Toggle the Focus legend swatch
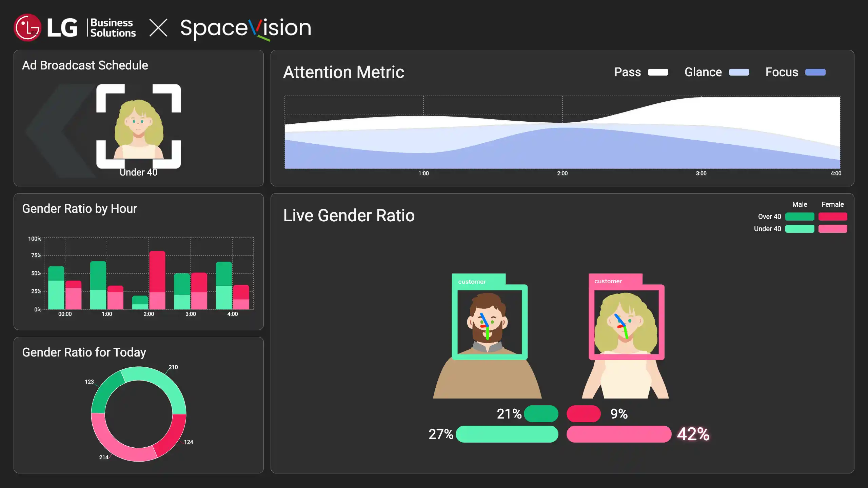Screen dimensions: 868x488 815,72
